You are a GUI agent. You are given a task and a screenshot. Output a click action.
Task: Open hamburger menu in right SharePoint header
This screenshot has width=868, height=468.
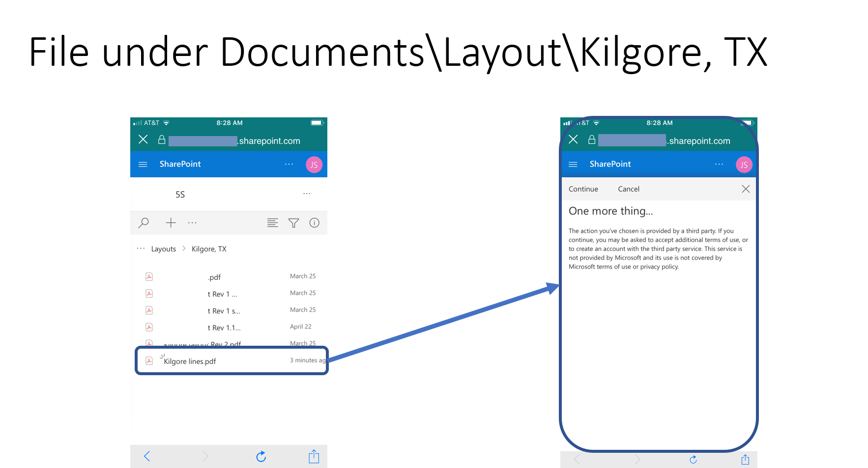[573, 165]
